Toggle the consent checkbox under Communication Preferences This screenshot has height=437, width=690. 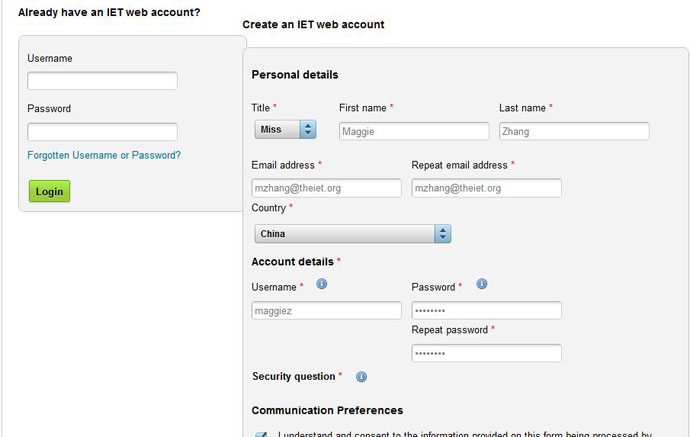(x=261, y=435)
